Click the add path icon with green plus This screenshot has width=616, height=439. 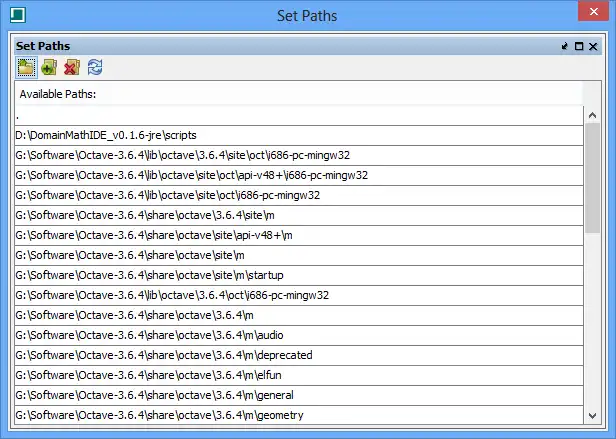49,67
